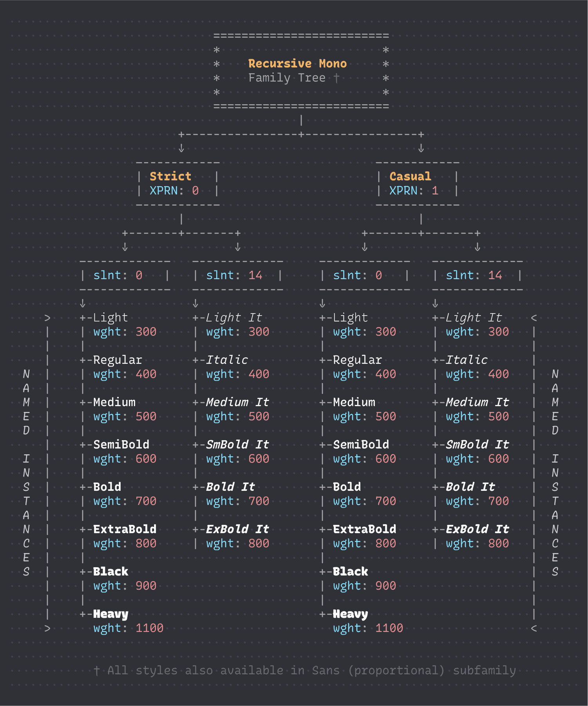Click "wght: 800" under Casual ExBold It
Viewport: 588px width, 706px height.
477,544
